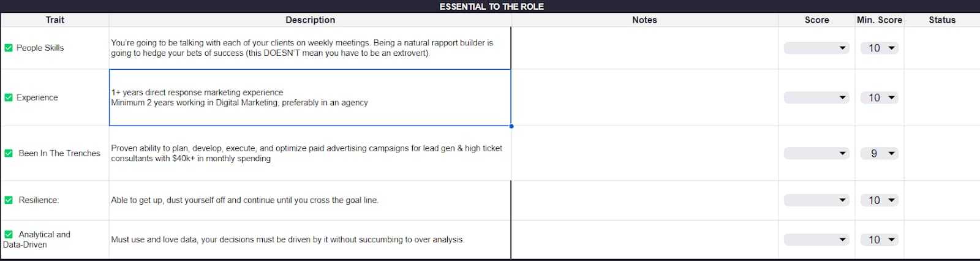Open Score dropdown for Analytical and Data-Driven
The image size is (980, 261).
click(816, 240)
